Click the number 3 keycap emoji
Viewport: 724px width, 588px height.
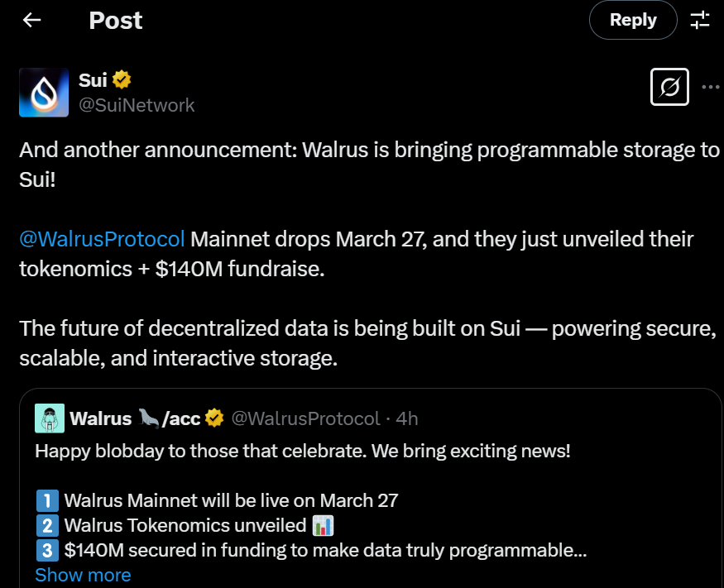coord(47,550)
